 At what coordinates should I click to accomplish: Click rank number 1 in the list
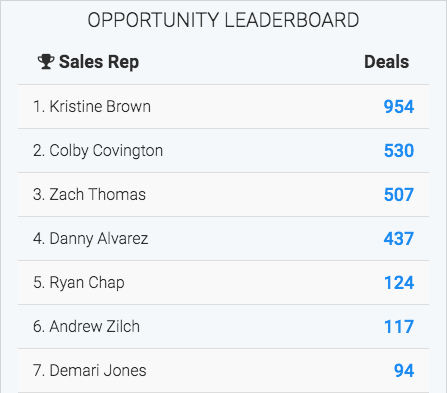coord(39,107)
